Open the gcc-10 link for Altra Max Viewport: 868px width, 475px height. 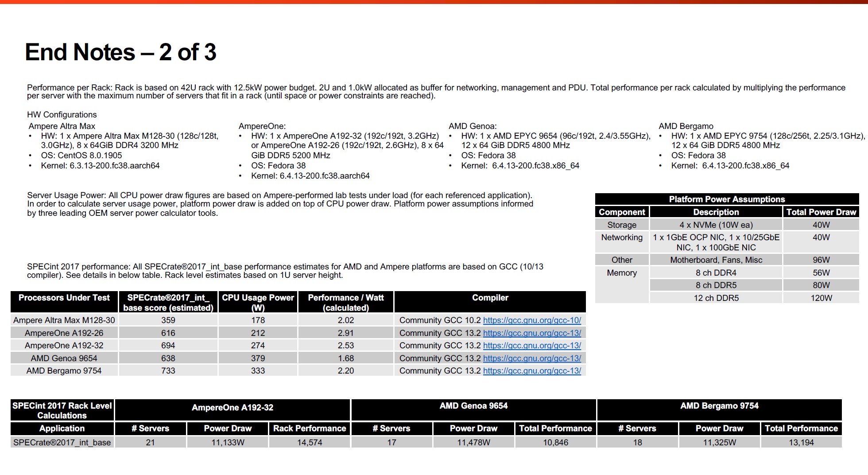[532, 320]
